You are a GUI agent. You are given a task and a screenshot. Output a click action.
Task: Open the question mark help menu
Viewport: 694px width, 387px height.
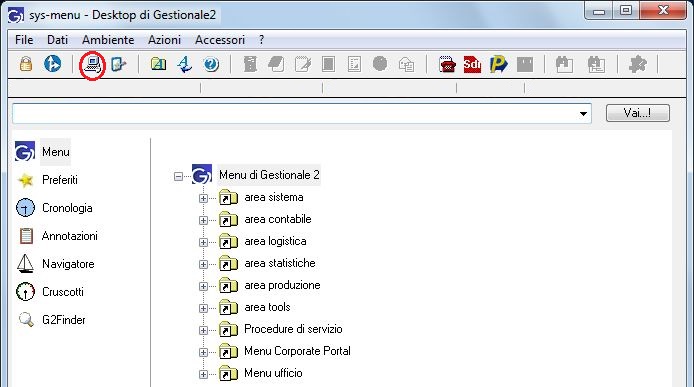262,40
